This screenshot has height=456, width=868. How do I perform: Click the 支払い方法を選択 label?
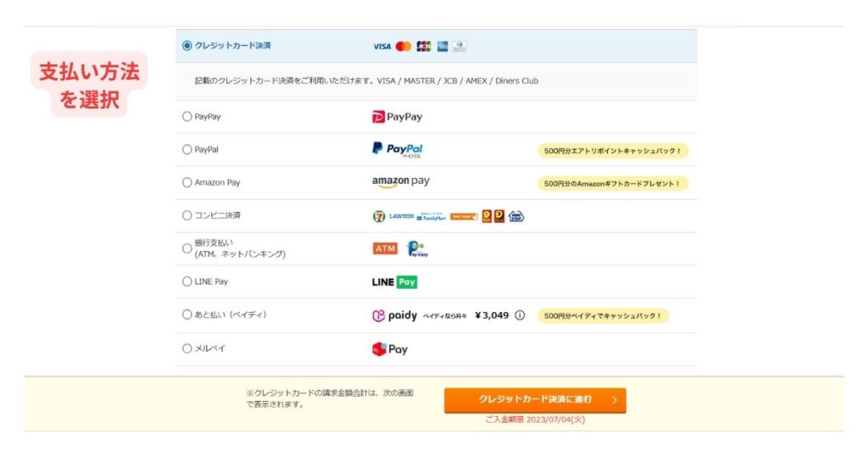tap(89, 86)
